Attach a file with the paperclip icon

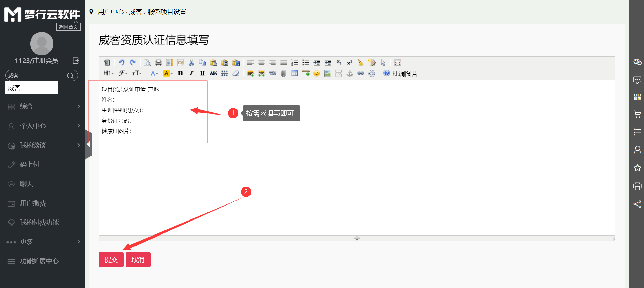(284, 73)
